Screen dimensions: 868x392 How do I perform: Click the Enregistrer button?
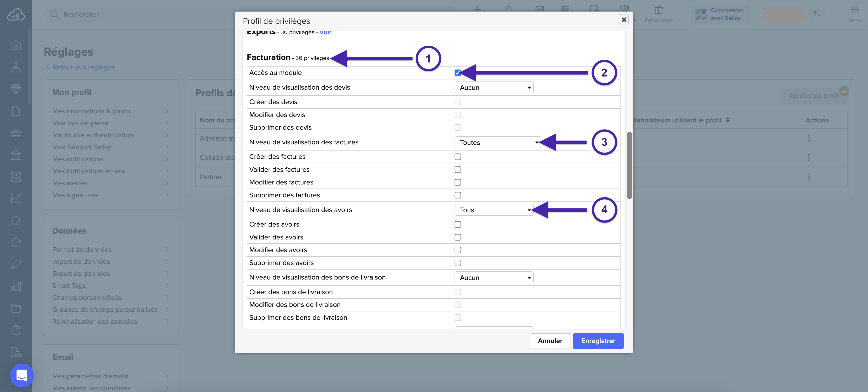click(x=598, y=341)
